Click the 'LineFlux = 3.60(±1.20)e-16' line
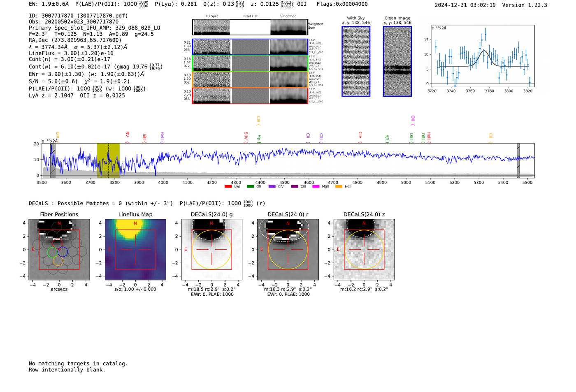This screenshot has height=392, width=576. [x=71, y=53]
